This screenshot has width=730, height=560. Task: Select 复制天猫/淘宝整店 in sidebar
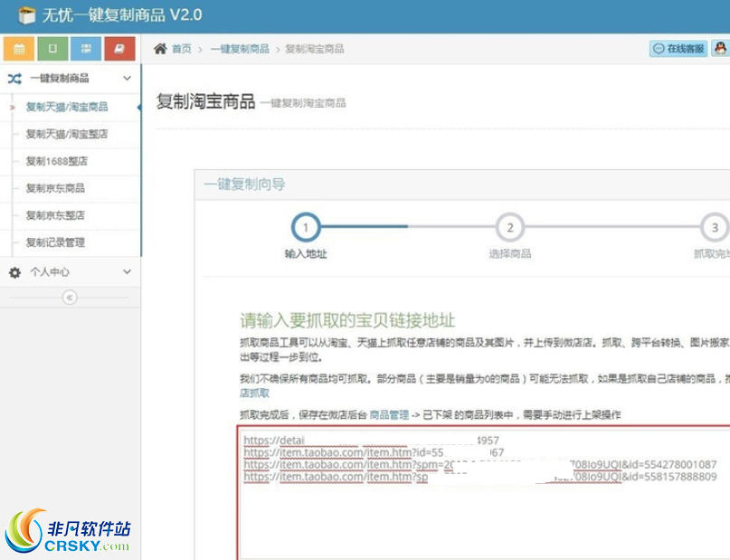click(67, 134)
